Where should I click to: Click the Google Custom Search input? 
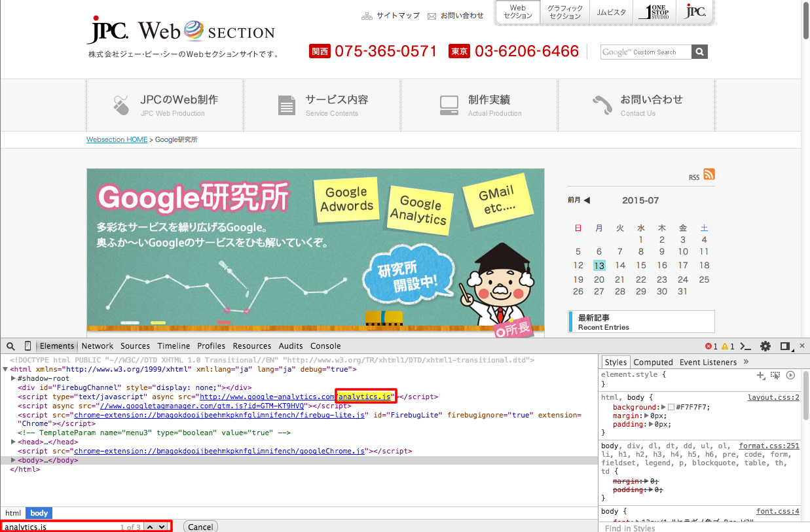click(646, 52)
